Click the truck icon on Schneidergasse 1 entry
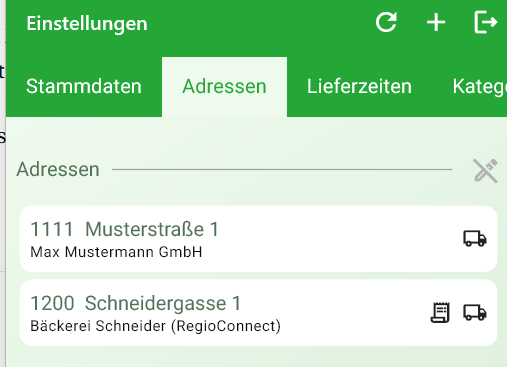The width and height of the screenshot is (507, 367). click(475, 312)
